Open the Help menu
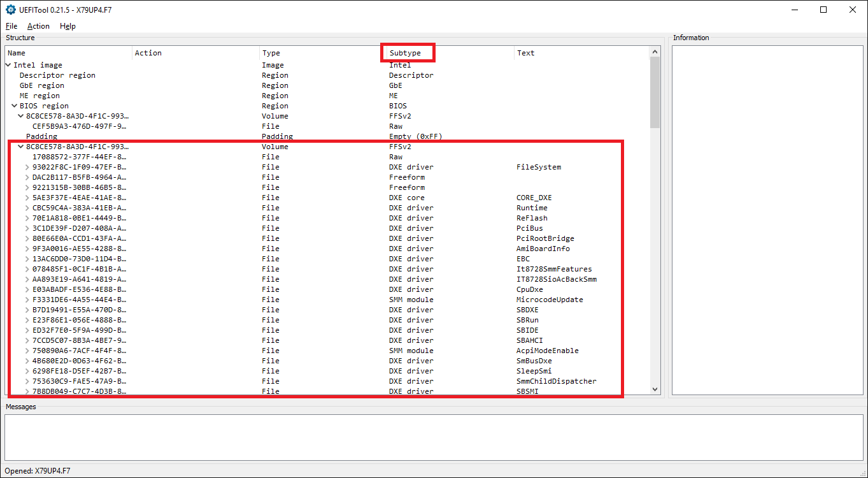 pyautogui.click(x=68, y=26)
